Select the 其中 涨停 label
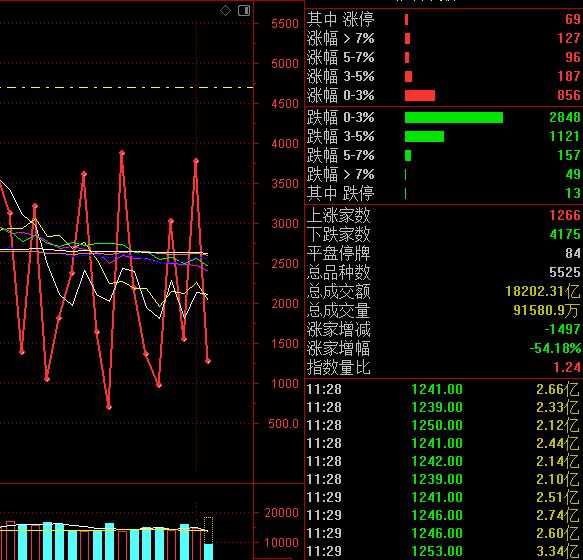Image resolution: width=583 pixels, height=560 pixels. tap(340, 19)
